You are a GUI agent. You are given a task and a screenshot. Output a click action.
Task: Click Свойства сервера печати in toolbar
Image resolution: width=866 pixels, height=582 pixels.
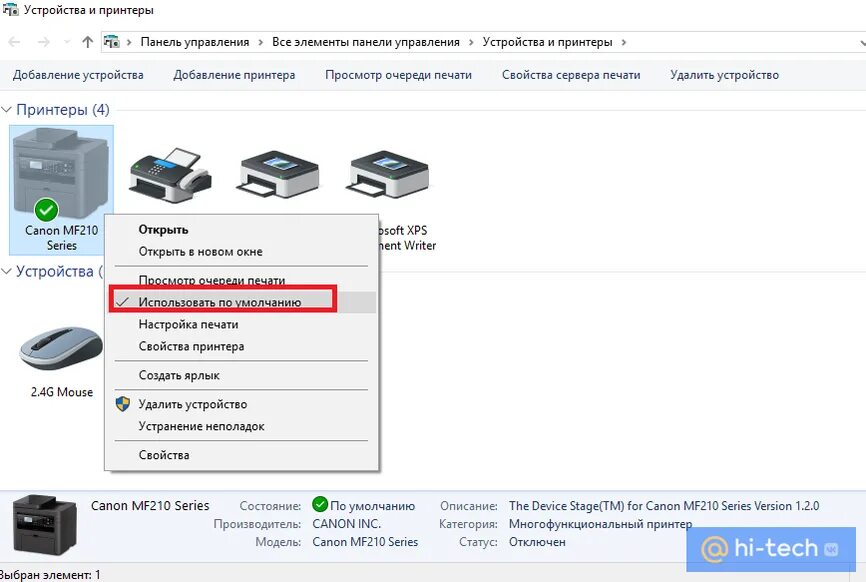point(571,75)
